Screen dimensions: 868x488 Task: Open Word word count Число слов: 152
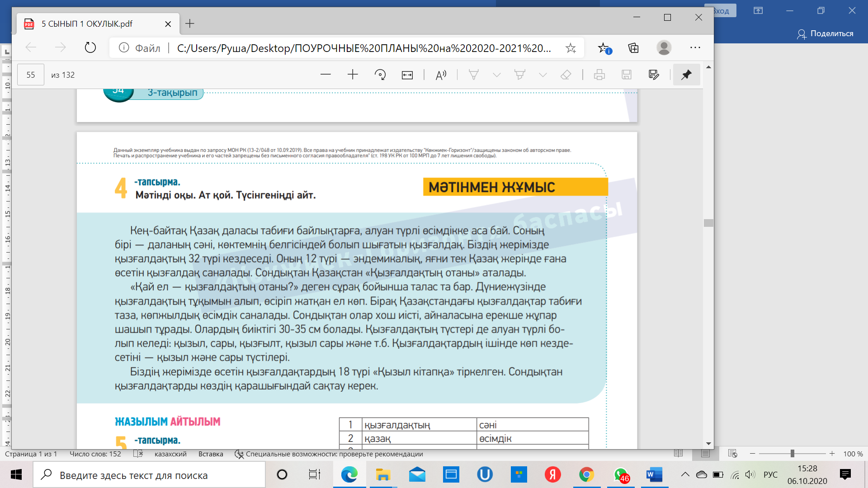(95, 454)
